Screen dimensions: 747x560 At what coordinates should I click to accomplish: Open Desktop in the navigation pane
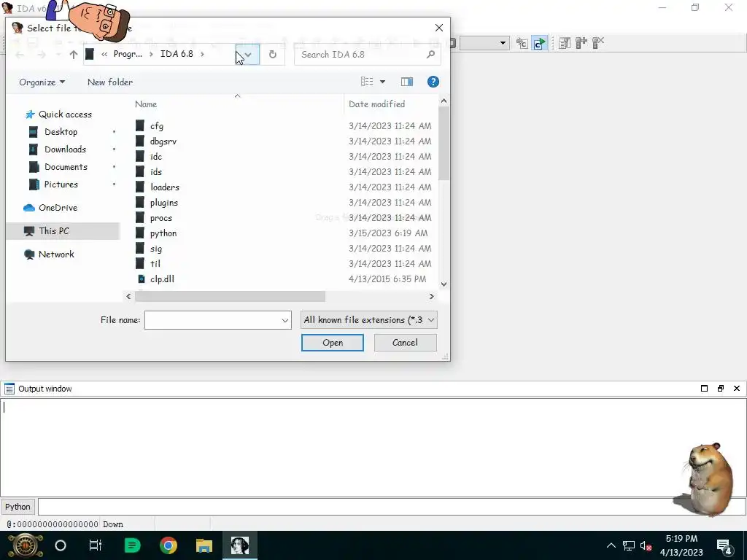(61, 132)
